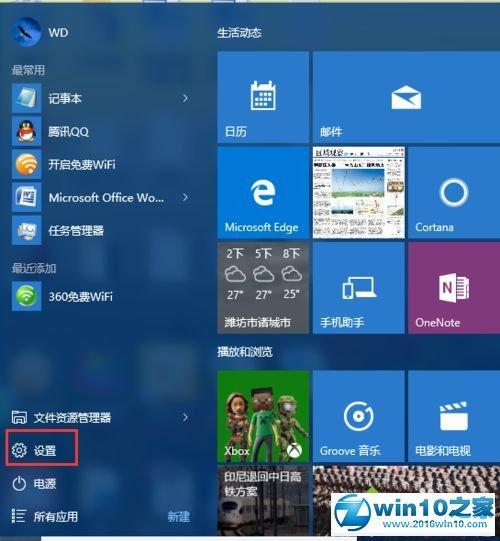Image resolution: width=500 pixels, height=541 pixels.
Task: Open Microsoft Office Word icon
Action: [x=27, y=197]
